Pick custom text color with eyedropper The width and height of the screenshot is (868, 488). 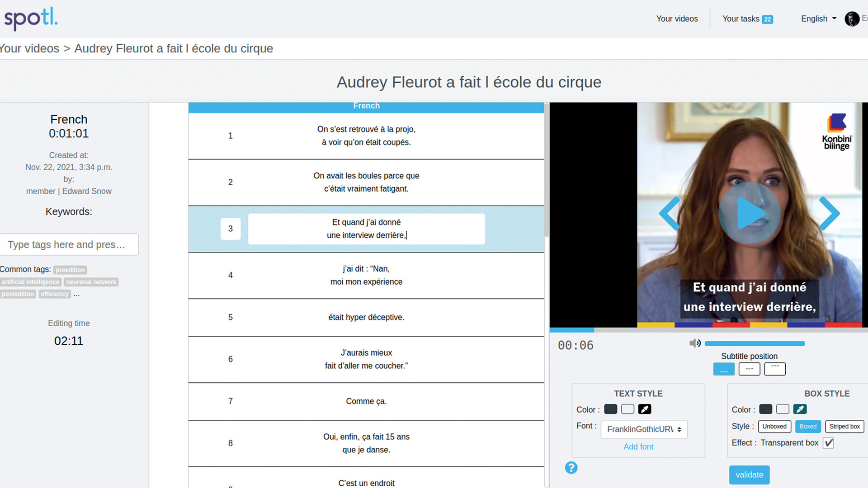(645, 409)
